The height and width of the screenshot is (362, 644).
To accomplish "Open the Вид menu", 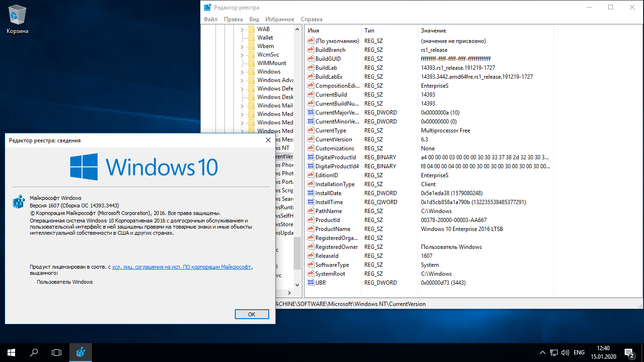I will (x=254, y=19).
